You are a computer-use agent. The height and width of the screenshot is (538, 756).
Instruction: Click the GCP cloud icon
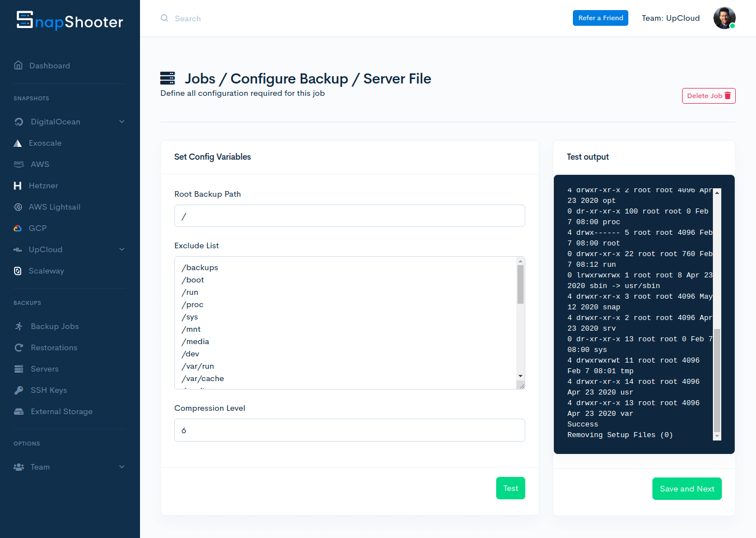(18, 228)
